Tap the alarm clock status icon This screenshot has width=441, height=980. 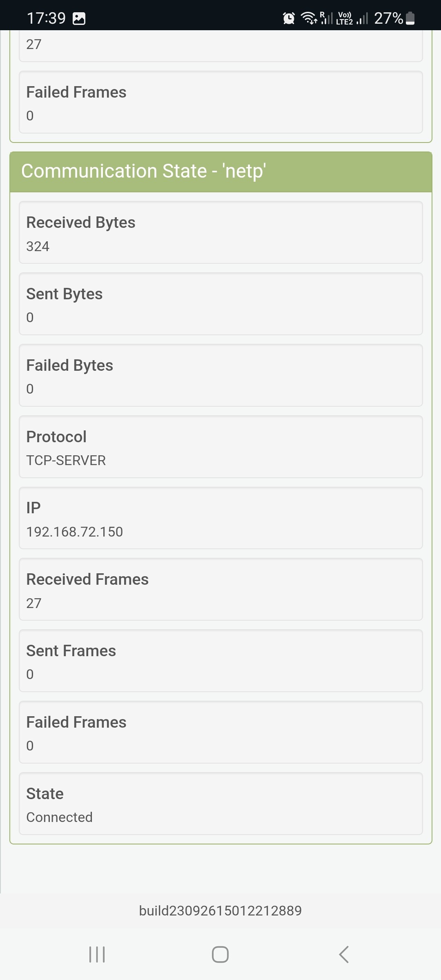(289, 18)
